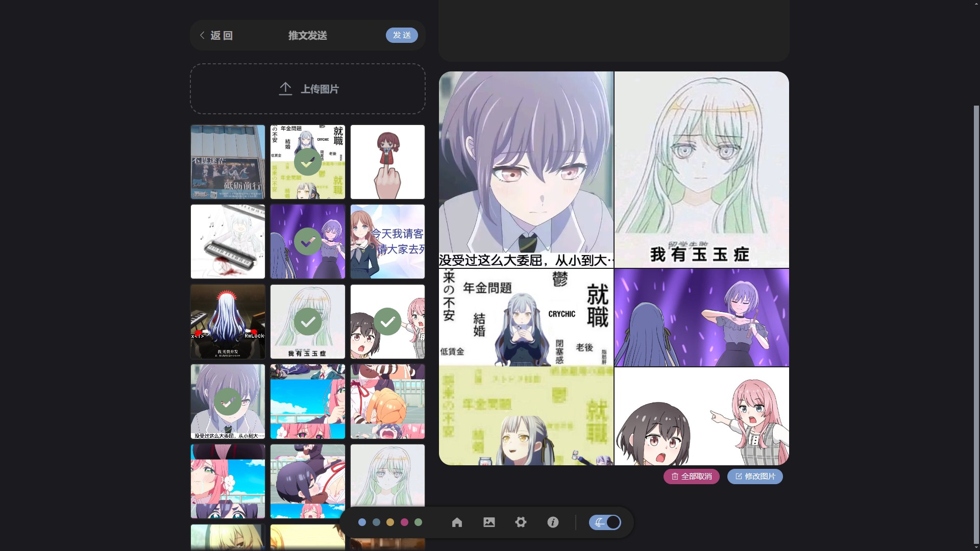Uncheck the CRYCHIC job-hunting meme thumbnail
Viewport: 980px width, 551px height.
pos(308,162)
